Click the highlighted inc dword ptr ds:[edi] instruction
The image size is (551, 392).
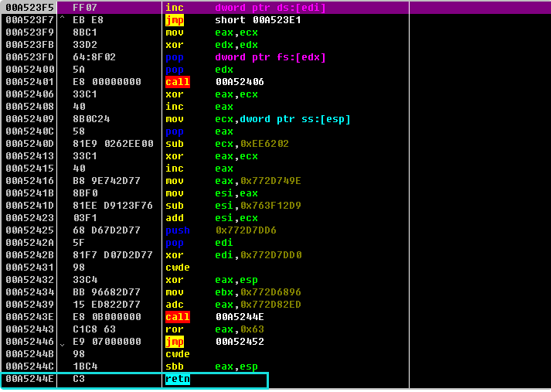pos(174,7)
